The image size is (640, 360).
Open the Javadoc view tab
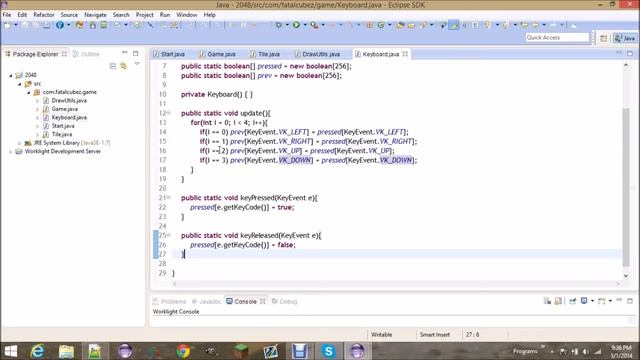pos(207,301)
